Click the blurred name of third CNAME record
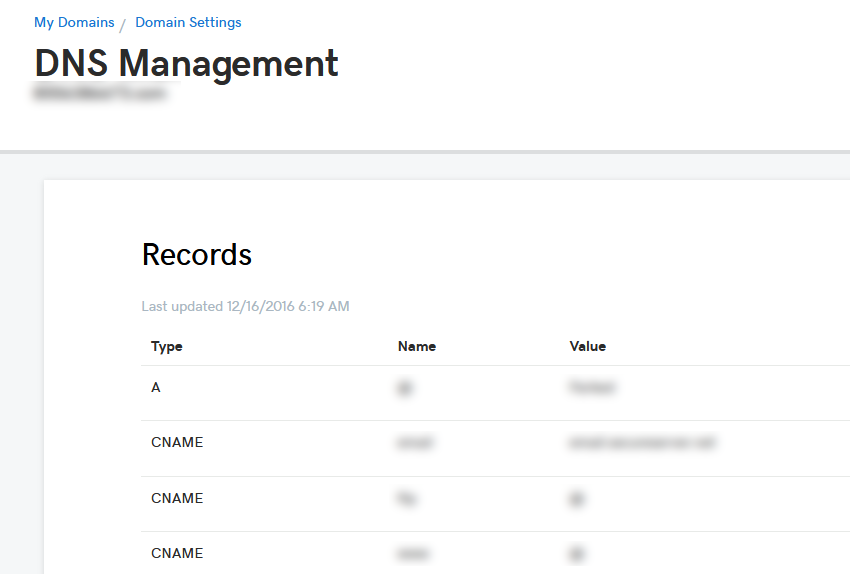This screenshot has height=574, width=850. (x=413, y=554)
